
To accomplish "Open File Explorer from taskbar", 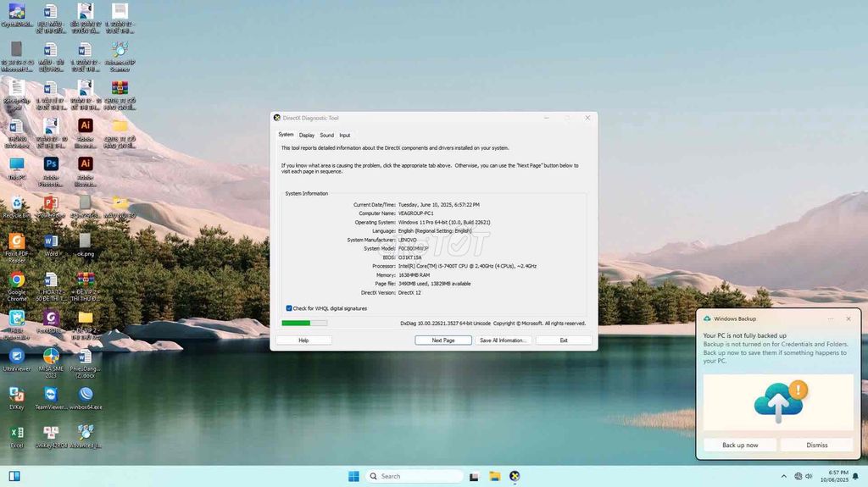I will (x=494, y=476).
